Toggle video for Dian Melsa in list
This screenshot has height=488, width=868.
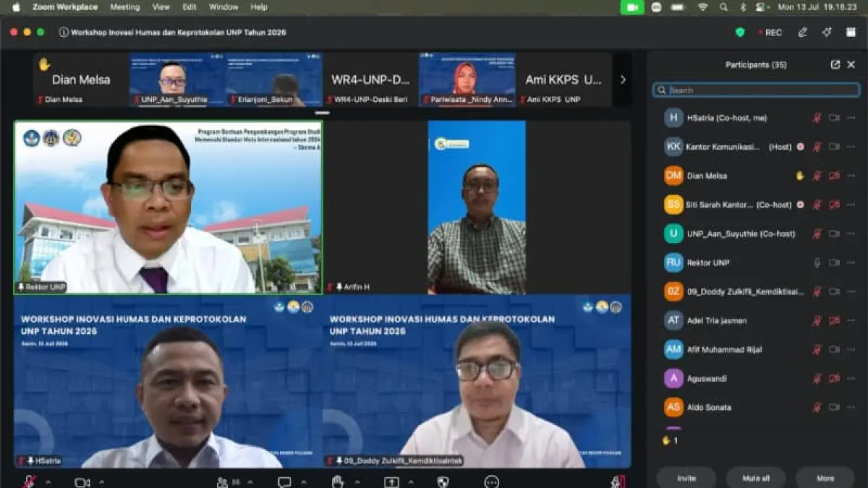coord(834,176)
